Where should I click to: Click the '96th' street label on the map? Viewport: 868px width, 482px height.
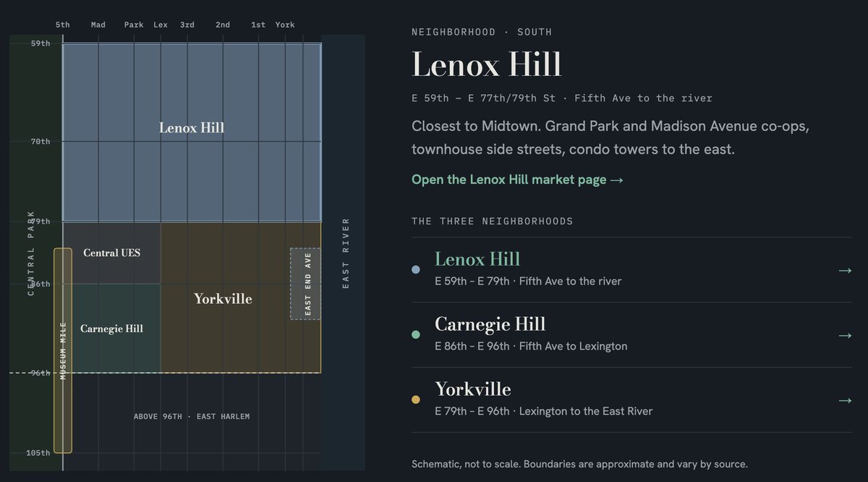(41, 373)
